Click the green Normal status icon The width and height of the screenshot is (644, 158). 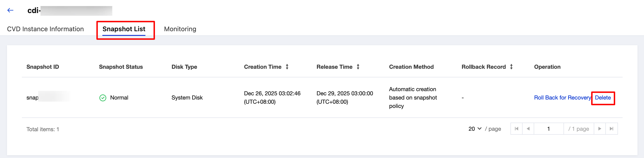pyautogui.click(x=103, y=98)
